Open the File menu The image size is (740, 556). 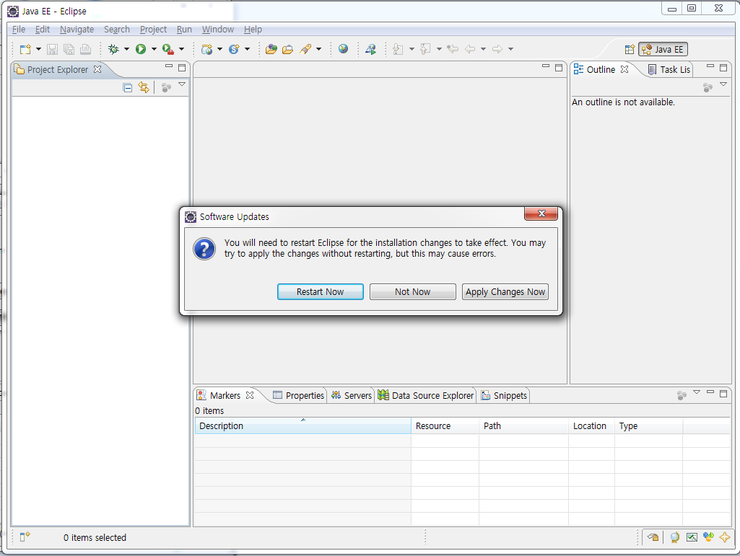coord(18,29)
